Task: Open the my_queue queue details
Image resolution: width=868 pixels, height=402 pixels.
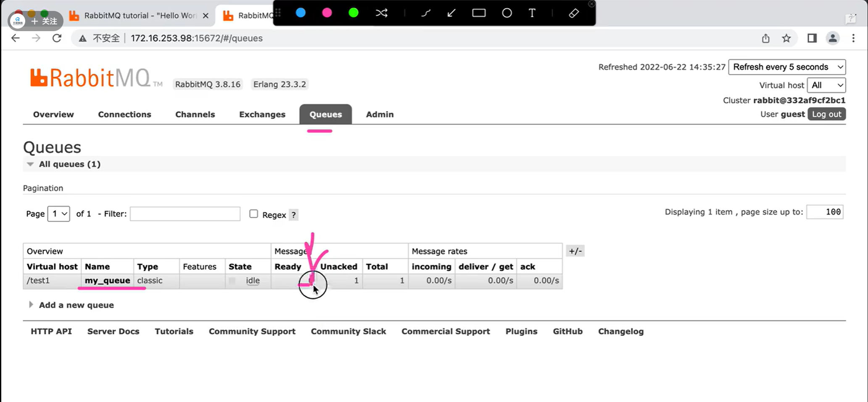Action: coord(108,280)
